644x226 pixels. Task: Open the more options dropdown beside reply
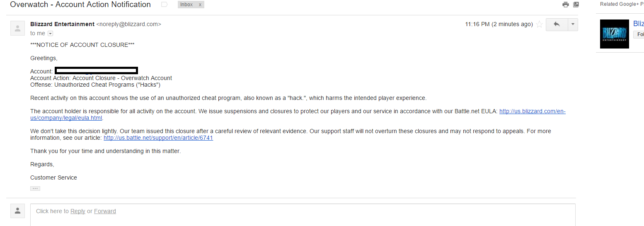click(x=572, y=24)
